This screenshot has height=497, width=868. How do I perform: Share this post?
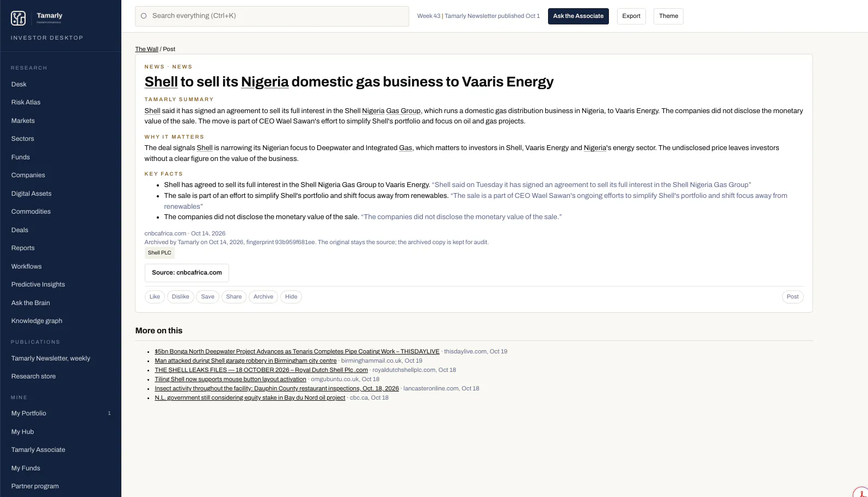pos(233,297)
